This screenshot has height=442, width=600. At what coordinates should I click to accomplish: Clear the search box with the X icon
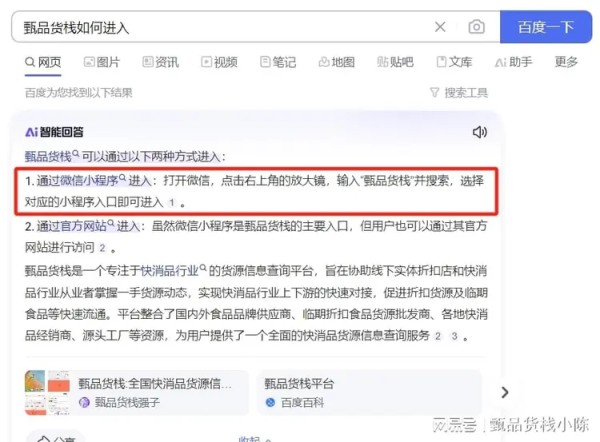pos(440,27)
